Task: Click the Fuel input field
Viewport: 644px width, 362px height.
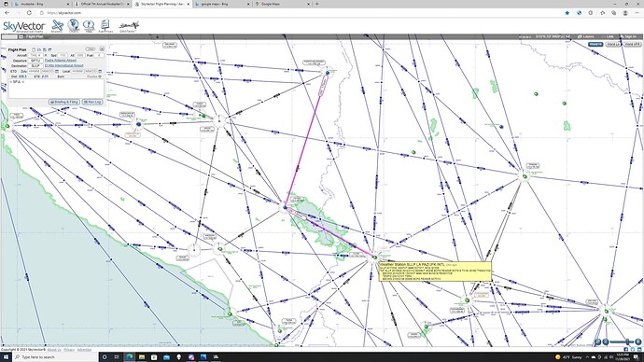Action: 99,55
